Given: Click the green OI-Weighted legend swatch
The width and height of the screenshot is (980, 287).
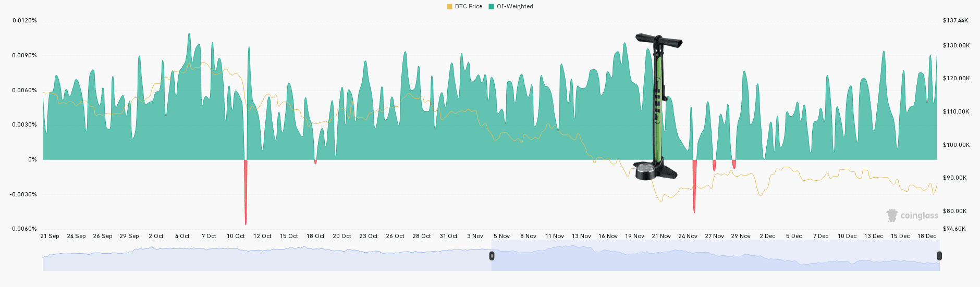Looking at the screenshot, I should click(x=491, y=6).
